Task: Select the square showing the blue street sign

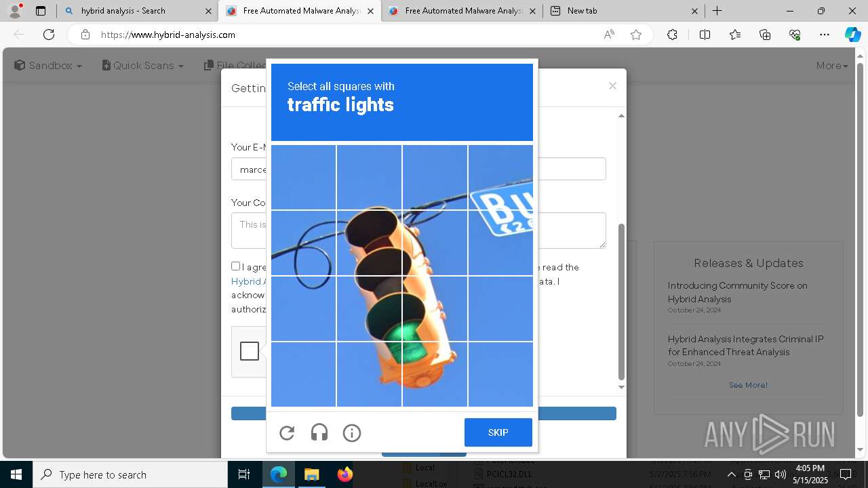Action: pos(500,178)
